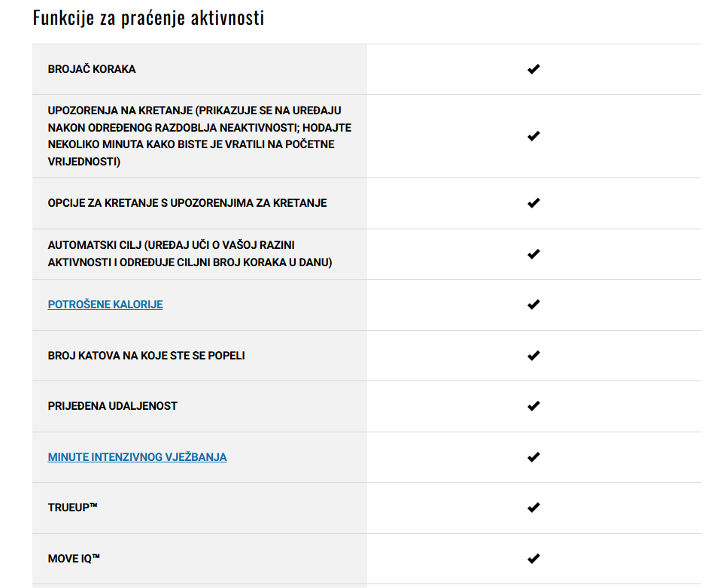Click the Automatski cilj description text
720x588 pixels.
tap(190, 254)
